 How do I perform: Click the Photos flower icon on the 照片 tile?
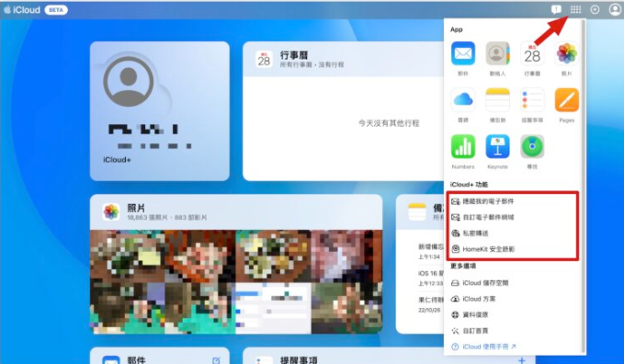pyautogui.click(x=111, y=211)
